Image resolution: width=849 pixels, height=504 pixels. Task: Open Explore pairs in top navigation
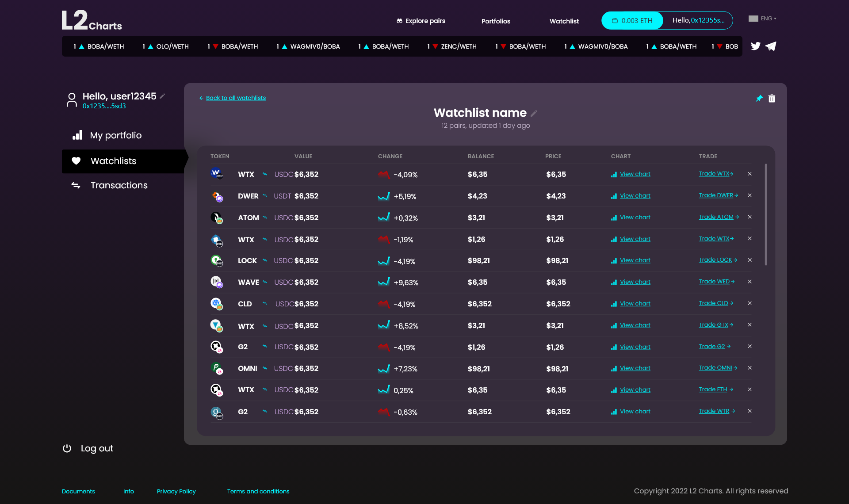[x=421, y=21]
